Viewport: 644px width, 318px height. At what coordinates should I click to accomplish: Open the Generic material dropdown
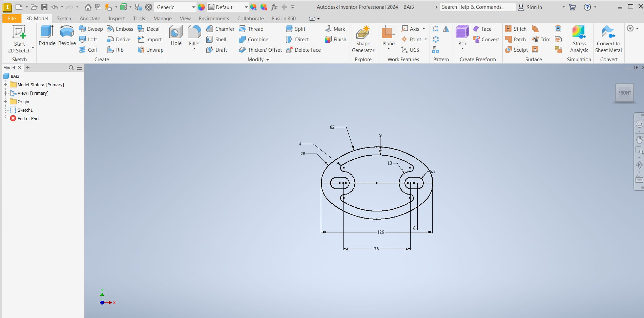click(x=193, y=7)
